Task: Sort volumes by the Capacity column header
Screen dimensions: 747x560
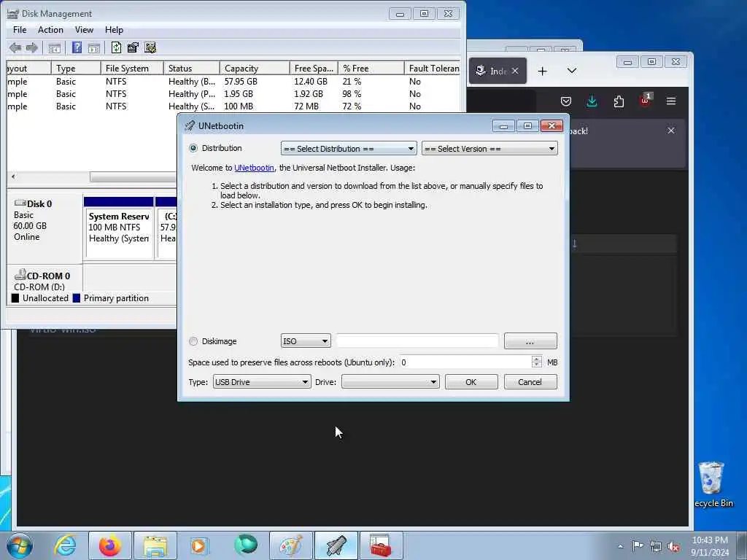Action: click(255, 68)
